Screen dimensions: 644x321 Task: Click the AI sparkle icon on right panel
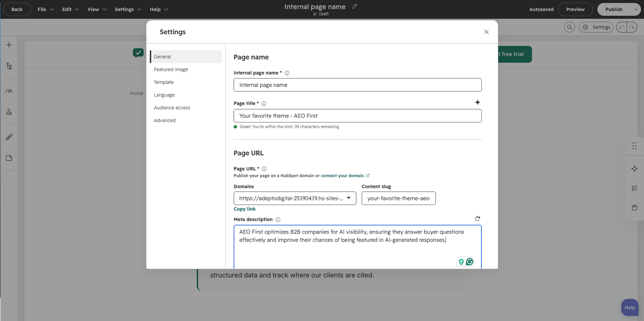(634, 169)
